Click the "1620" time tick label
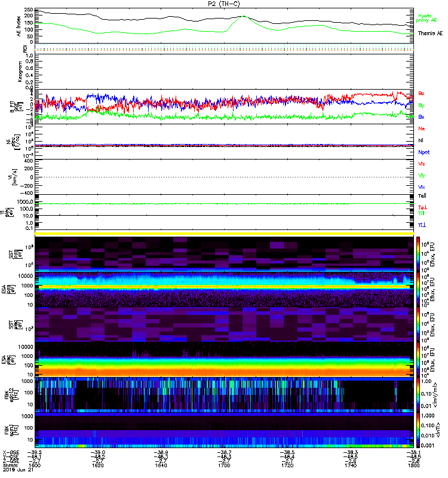Screen dimensions: 448x478 point(97,465)
